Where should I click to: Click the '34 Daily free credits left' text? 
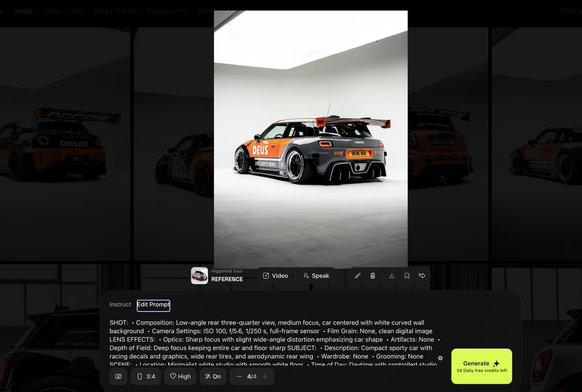(482, 371)
